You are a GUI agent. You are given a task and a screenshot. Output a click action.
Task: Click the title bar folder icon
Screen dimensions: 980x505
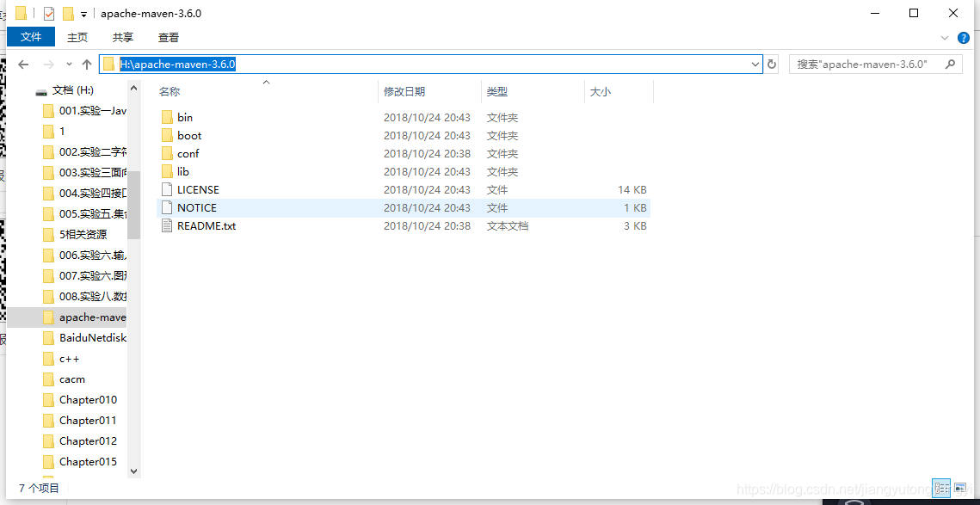tap(21, 13)
